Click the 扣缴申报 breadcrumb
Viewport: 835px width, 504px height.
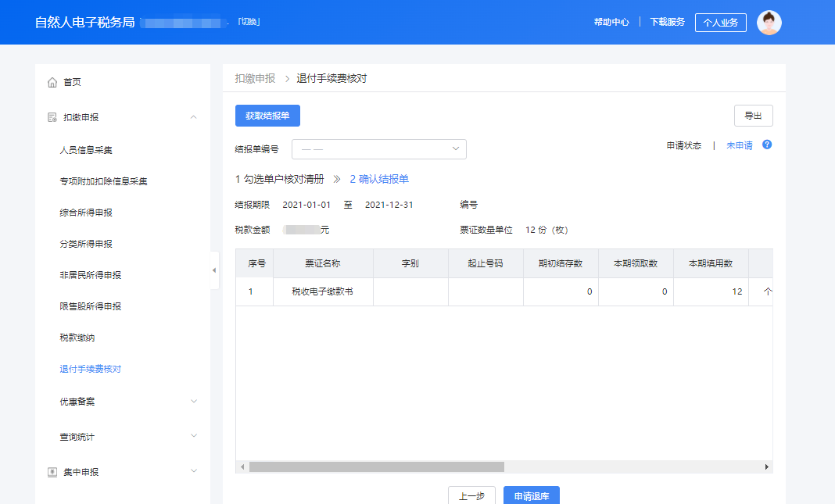(255, 78)
